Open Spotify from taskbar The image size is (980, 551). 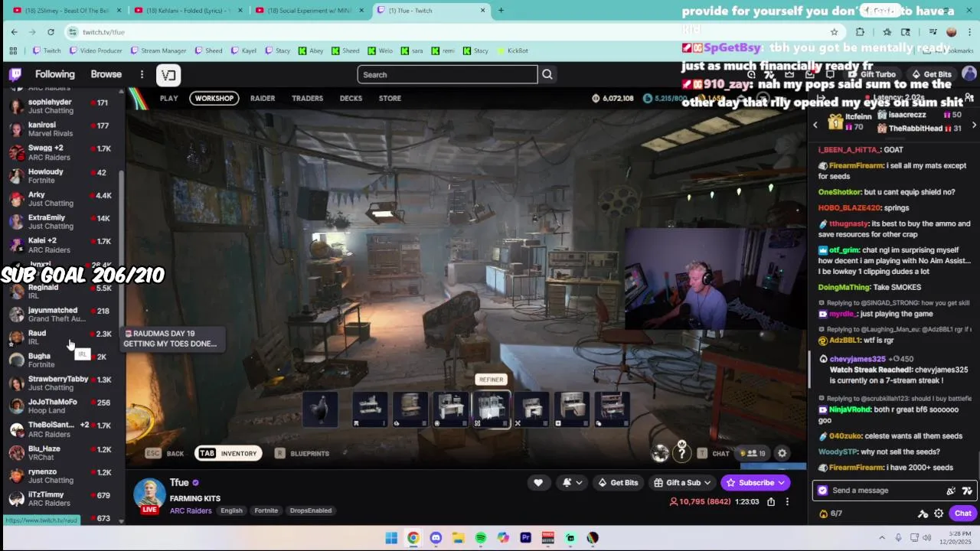pyautogui.click(x=481, y=538)
